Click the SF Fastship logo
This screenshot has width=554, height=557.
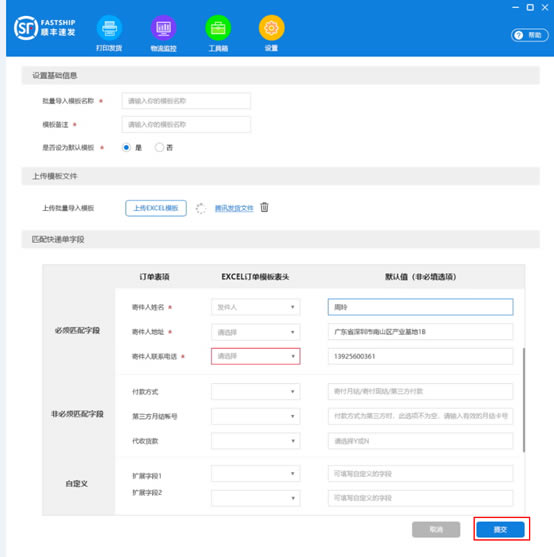pos(45,28)
